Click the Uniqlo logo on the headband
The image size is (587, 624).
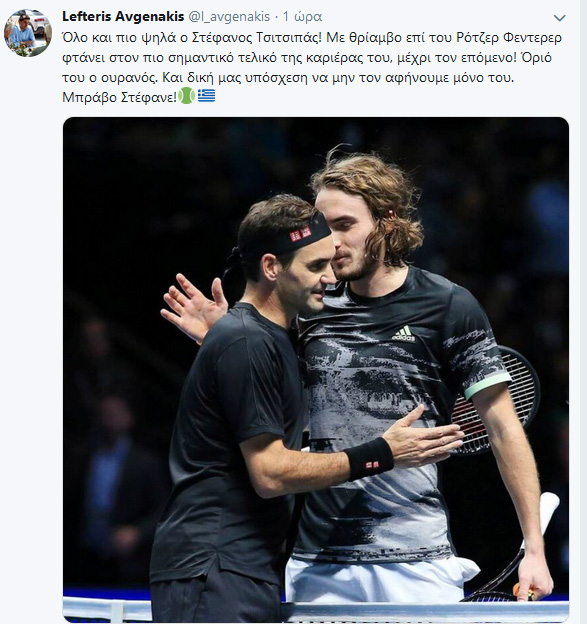coord(300,234)
